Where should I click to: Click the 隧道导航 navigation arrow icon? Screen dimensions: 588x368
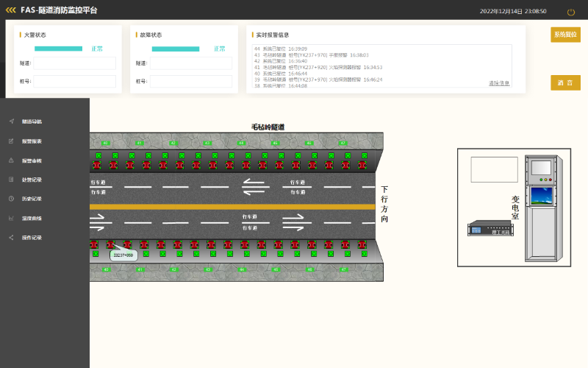pos(11,121)
